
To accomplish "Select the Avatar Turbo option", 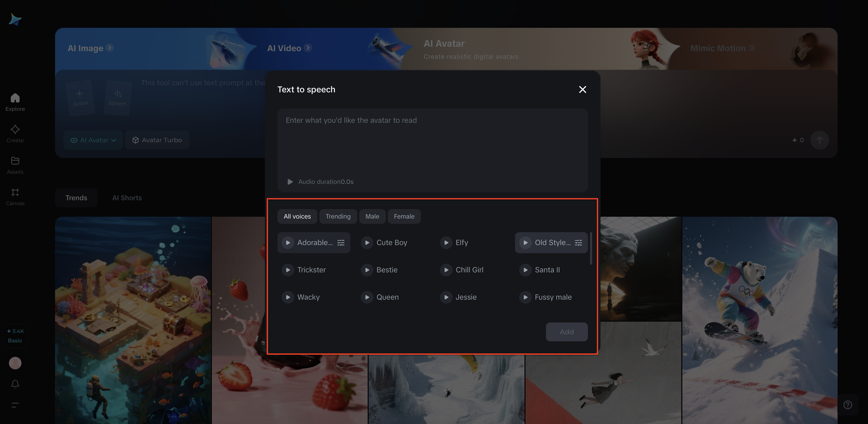I will 157,140.
